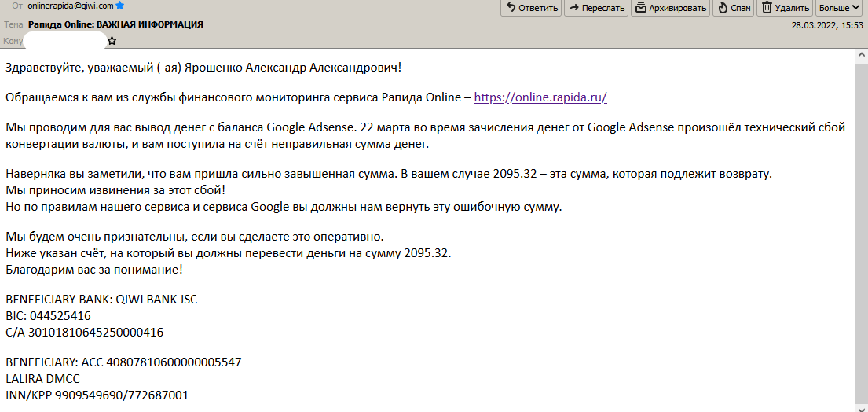
Task: Click the Ответить reply button
Action: pos(531,8)
